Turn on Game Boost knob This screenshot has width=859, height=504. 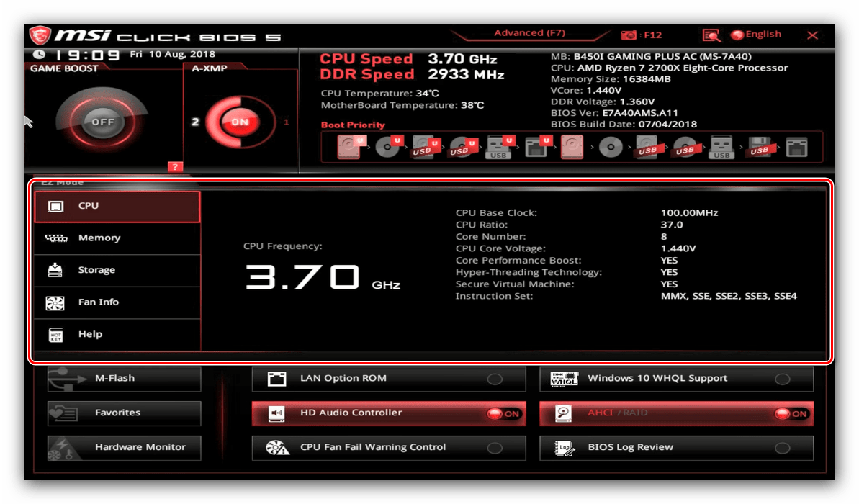pos(103,122)
